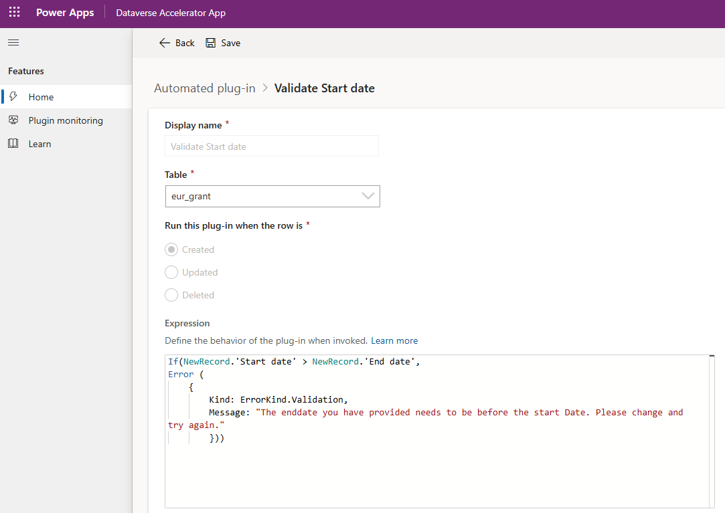Expand the Table dropdown chevron

tap(367, 196)
